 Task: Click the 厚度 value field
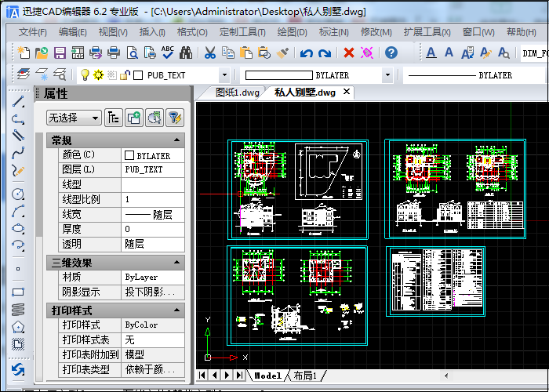pyautogui.click(x=153, y=229)
